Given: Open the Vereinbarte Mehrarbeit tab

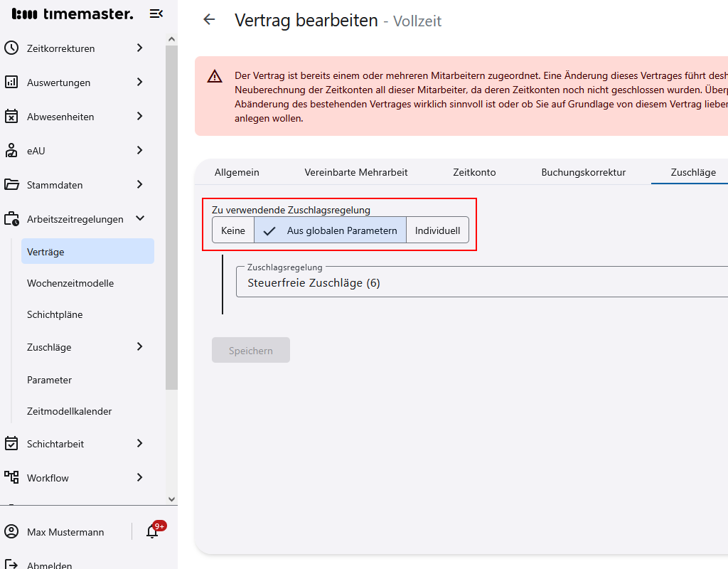Looking at the screenshot, I should [x=356, y=172].
